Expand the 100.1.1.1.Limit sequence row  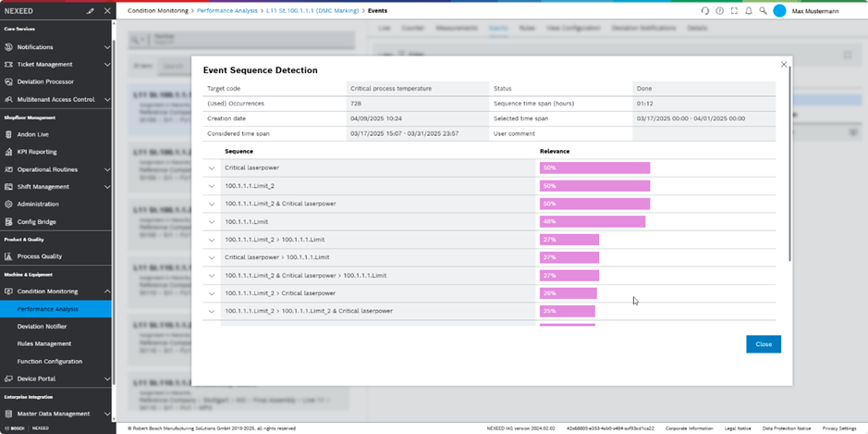point(212,222)
